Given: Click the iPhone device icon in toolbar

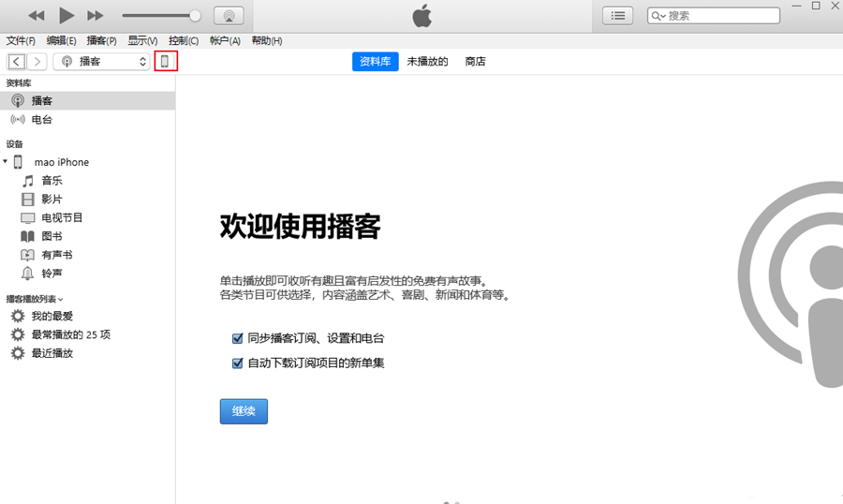Looking at the screenshot, I should point(165,61).
